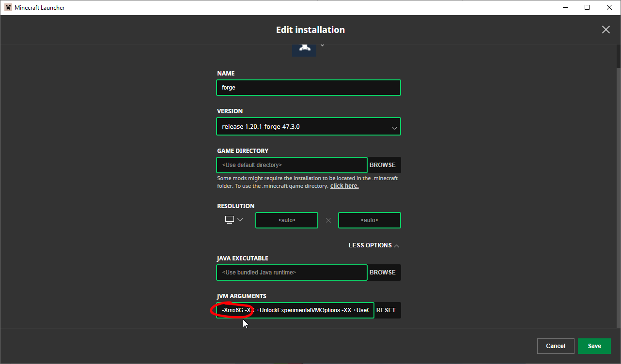Open the Version dropdown showing 1.20.1-forge

(308, 127)
